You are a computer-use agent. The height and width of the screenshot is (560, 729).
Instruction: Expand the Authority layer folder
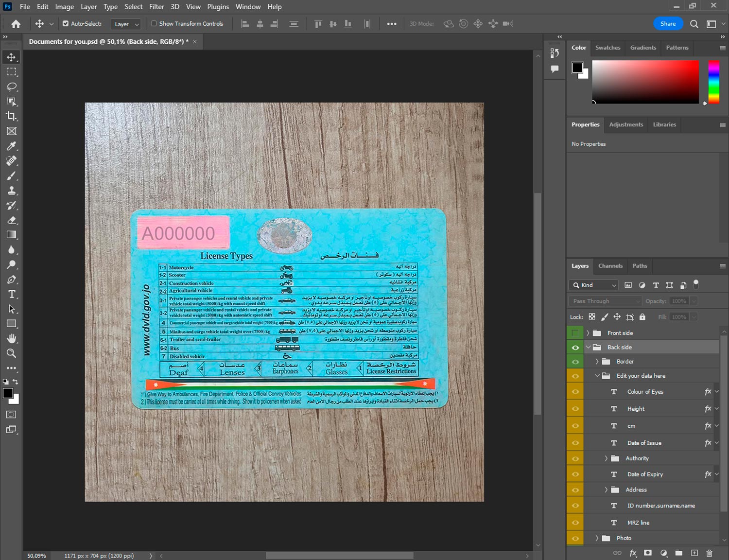pyautogui.click(x=606, y=458)
